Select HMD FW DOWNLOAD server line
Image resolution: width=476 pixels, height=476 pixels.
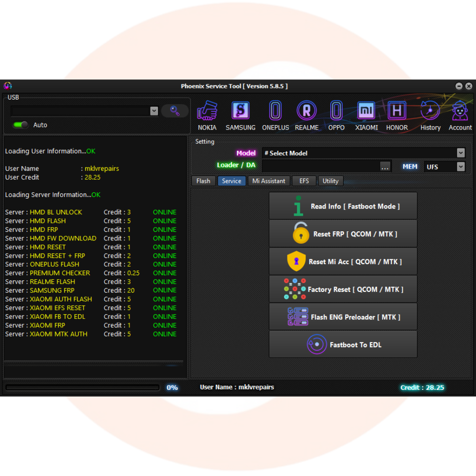tap(91, 238)
